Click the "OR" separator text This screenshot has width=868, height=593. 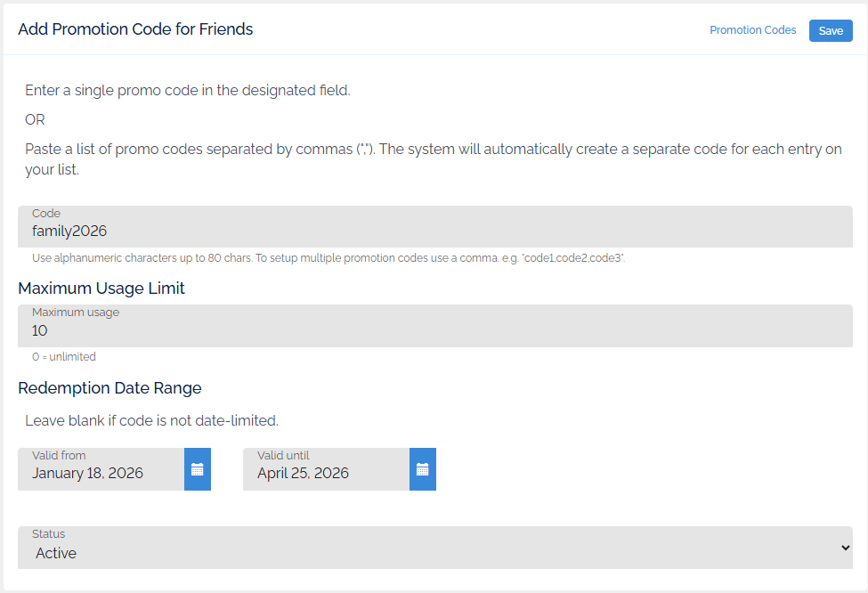click(x=35, y=119)
